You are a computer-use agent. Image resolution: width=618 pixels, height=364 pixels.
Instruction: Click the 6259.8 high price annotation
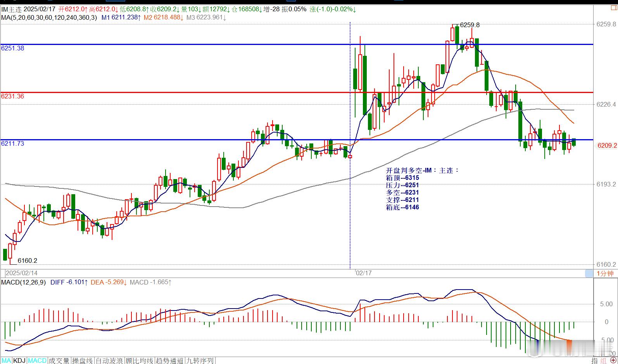[470, 25]
